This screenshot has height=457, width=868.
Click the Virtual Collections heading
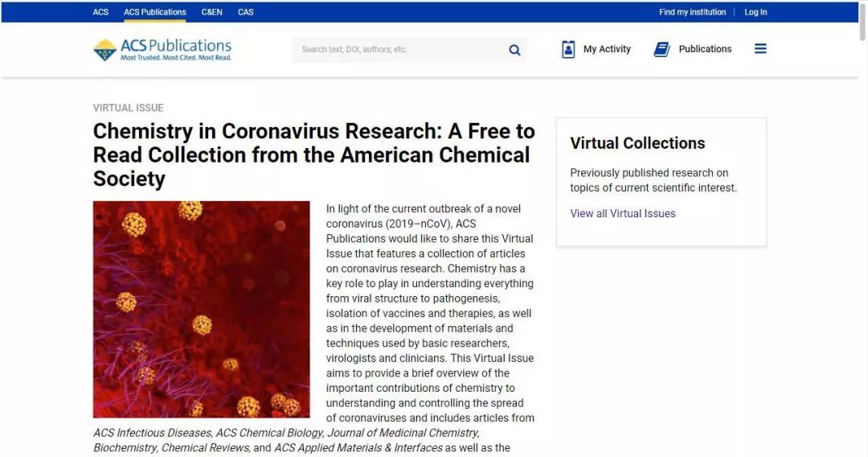tap(637, 143)
